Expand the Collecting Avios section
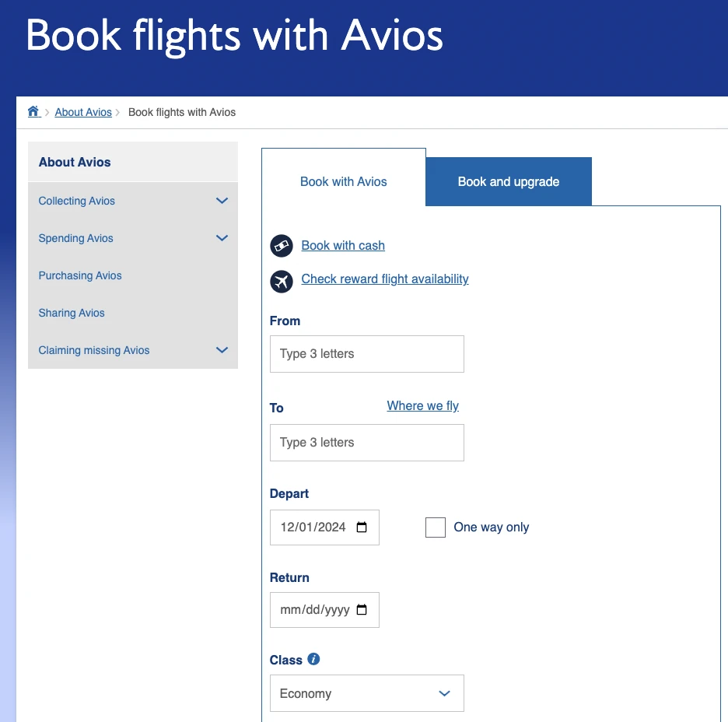The width and height of the screenshot is (728, 722). (222, 201)
